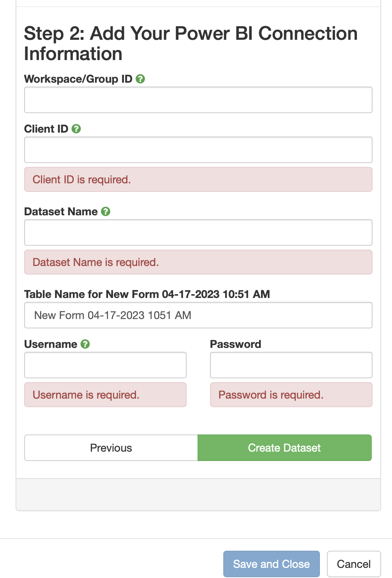Click the Username help question-mark icon
Viewport: 392px width, 578px height.
pos(85,344)
